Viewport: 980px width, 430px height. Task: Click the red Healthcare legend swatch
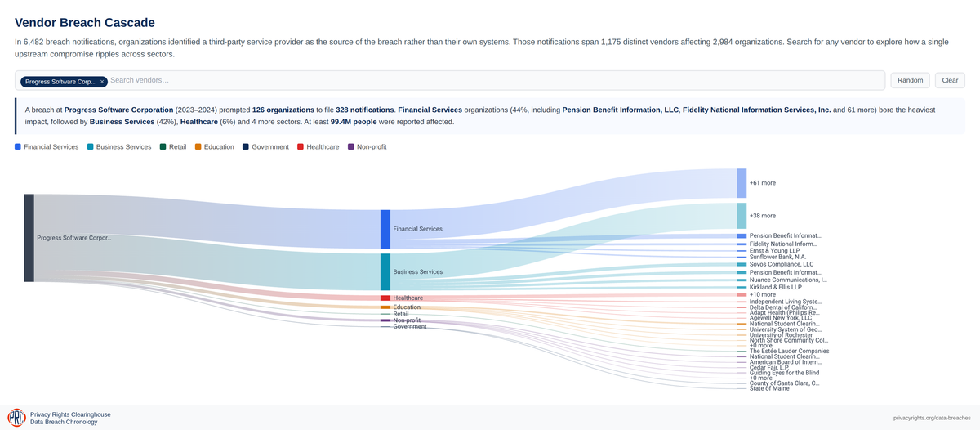(301, 147)
